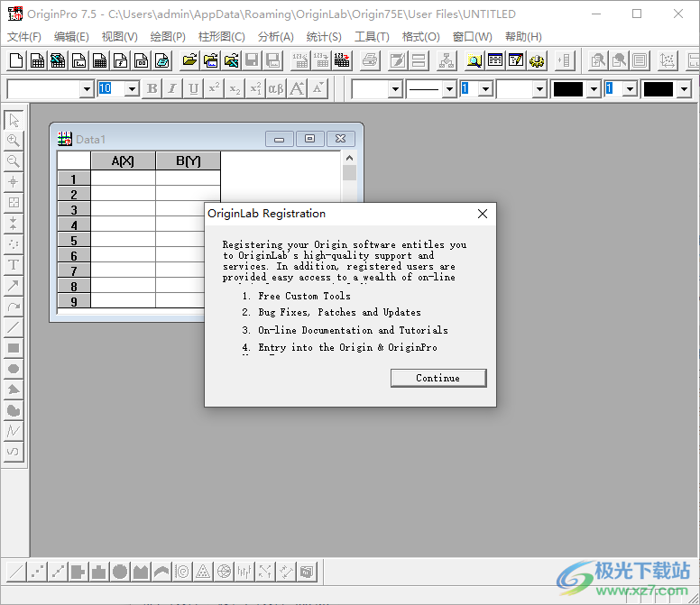Select the Text tool
The height and width of the screenshot is (605, 700).
[x=14, y=264]
